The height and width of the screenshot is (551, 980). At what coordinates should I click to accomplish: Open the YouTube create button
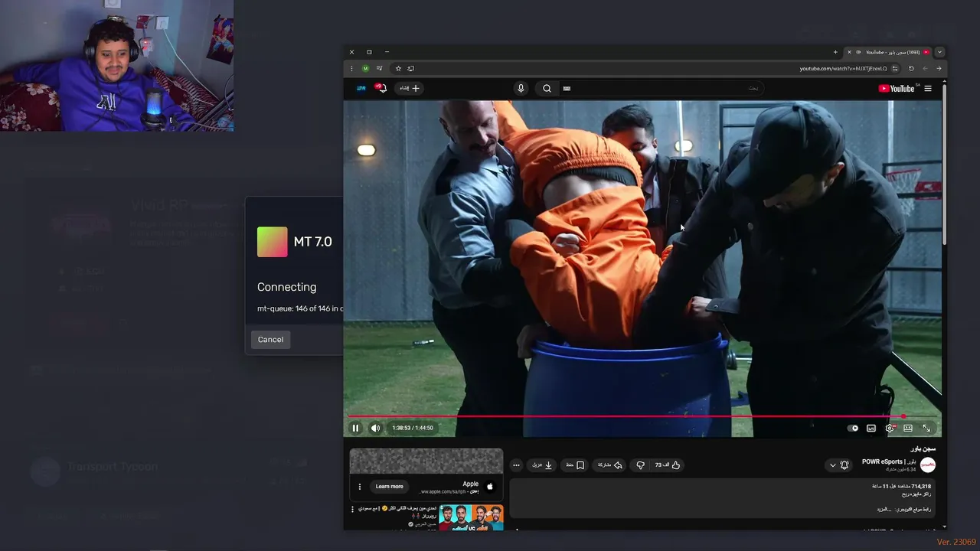410,88
